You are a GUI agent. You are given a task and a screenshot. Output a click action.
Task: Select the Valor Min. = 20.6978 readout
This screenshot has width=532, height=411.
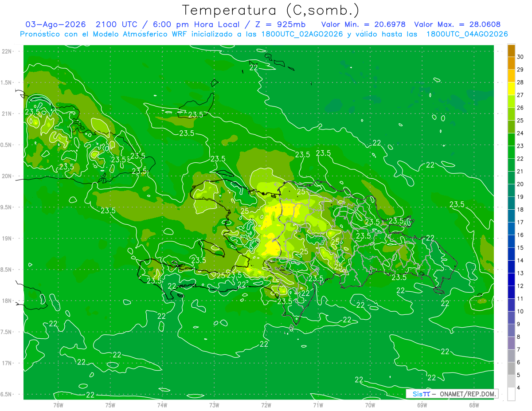click(363, 24)
